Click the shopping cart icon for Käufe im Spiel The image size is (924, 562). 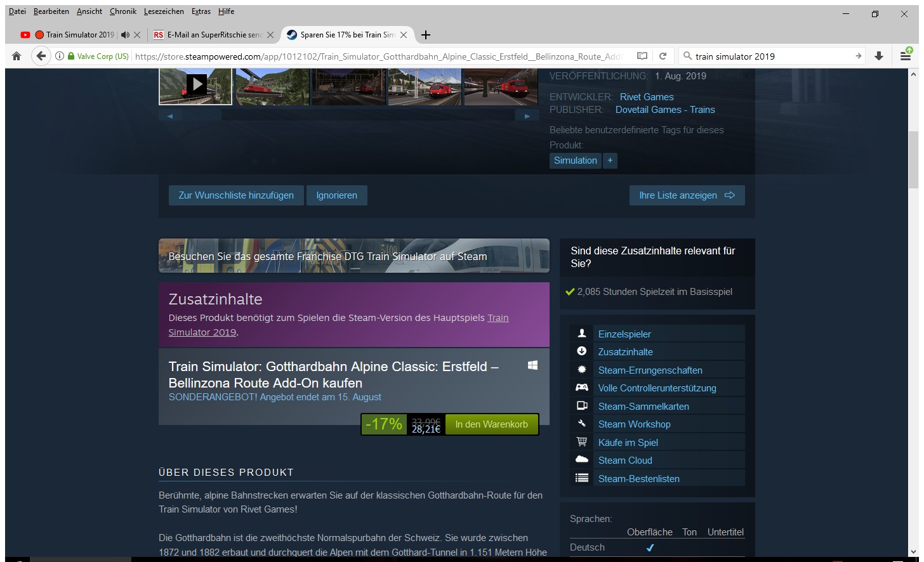tap(581, 442)
